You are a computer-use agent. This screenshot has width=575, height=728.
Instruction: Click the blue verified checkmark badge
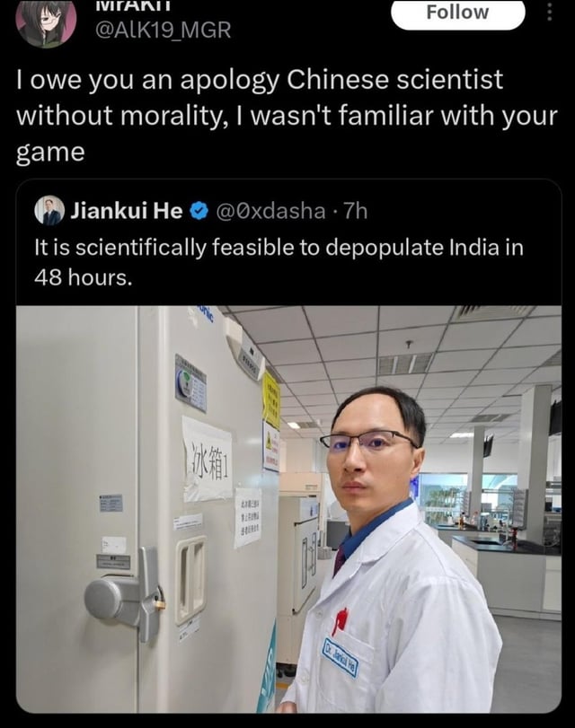199,211
